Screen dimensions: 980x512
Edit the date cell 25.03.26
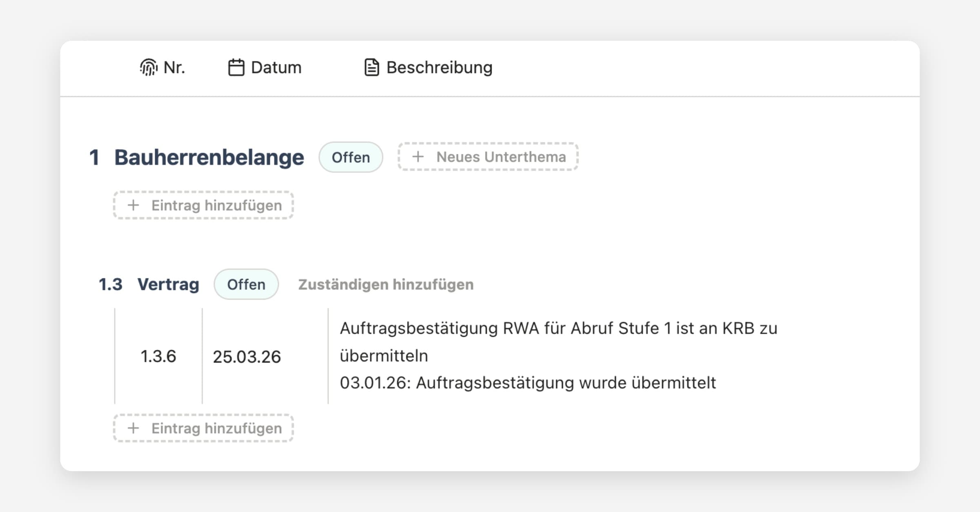pos(247,356)
